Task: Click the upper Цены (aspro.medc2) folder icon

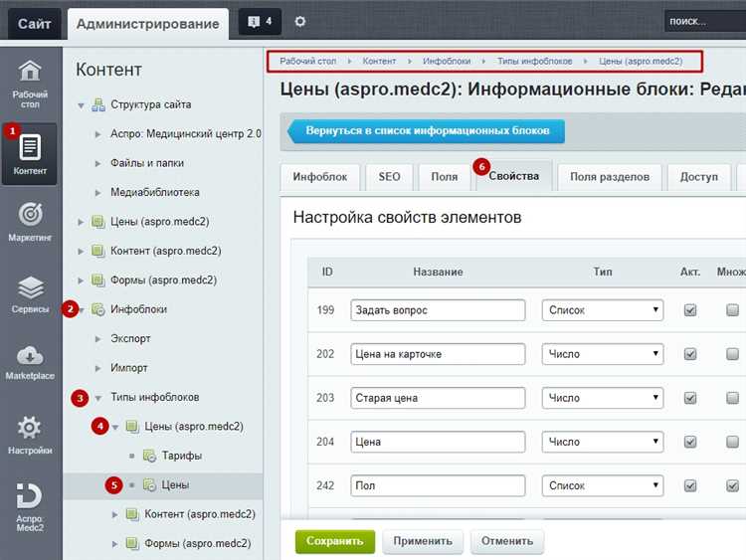Action: [98, 222]
